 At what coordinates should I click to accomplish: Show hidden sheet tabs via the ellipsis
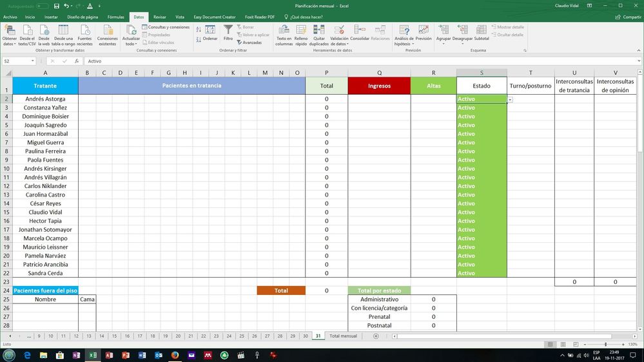(29, 336)
